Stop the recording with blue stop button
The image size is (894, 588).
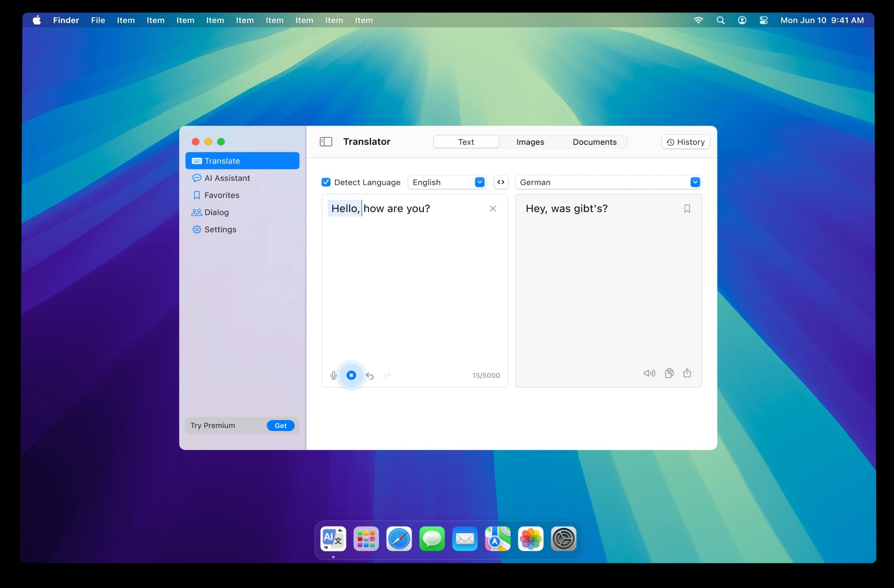coord(351,375)
